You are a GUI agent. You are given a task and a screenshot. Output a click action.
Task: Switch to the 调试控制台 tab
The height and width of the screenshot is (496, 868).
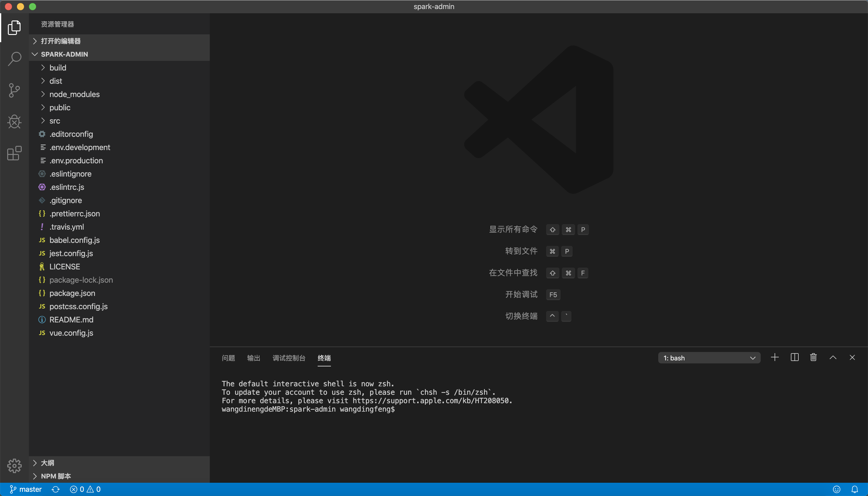point(289,358)
